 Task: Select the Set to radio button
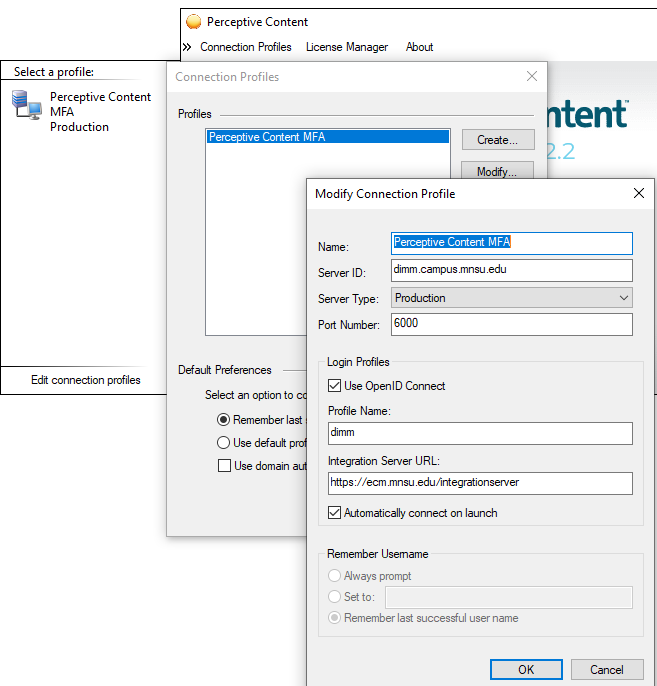(x=334, y=596)
